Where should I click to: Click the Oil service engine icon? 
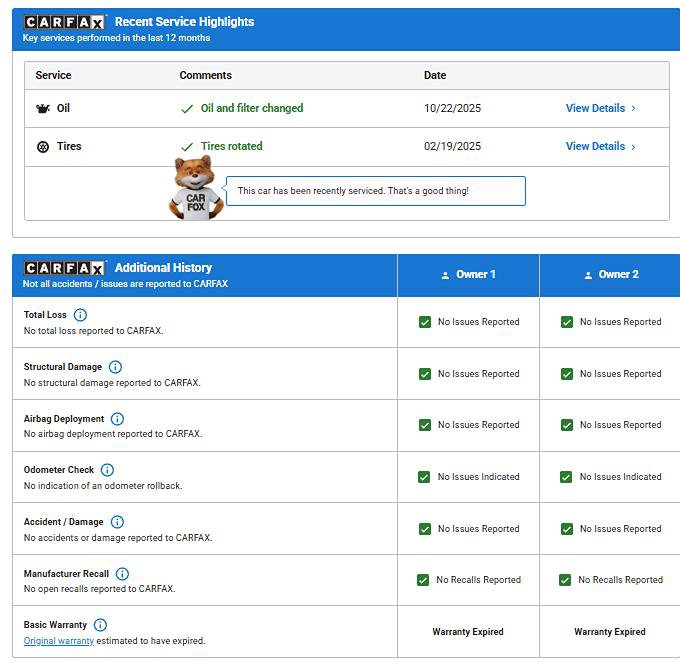tap(43, 109)
